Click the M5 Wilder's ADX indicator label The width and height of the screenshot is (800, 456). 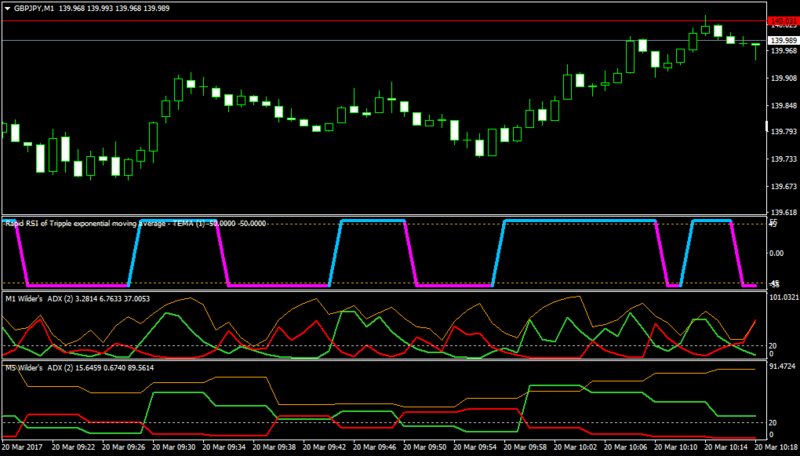tap(79, 368)
